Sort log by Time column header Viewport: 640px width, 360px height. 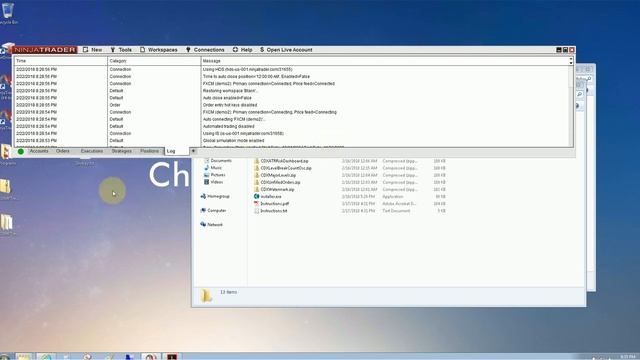(61, 61)
